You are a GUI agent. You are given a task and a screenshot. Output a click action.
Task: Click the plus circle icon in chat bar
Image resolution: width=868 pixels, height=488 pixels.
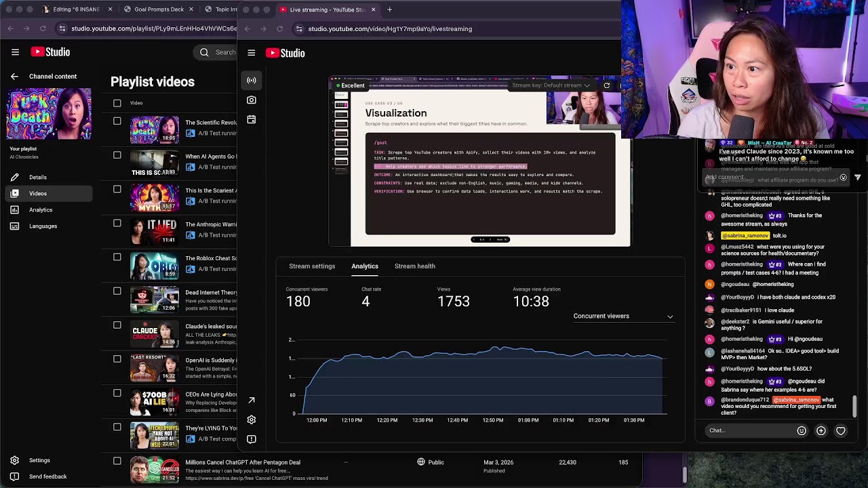click(x=821, y=430)
